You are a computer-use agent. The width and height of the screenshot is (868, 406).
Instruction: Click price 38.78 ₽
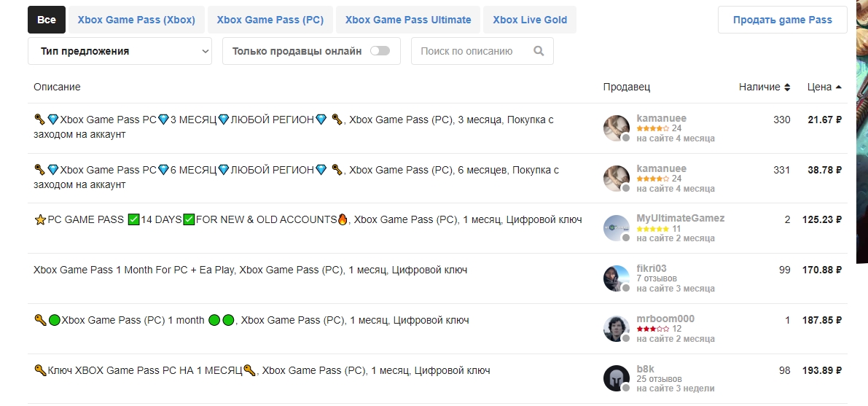[x=825, y=170]
